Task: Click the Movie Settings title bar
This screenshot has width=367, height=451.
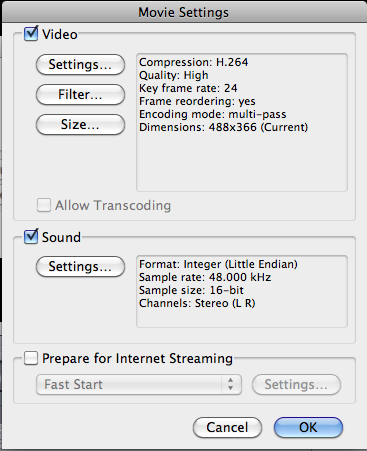Action: coord(184,12)
